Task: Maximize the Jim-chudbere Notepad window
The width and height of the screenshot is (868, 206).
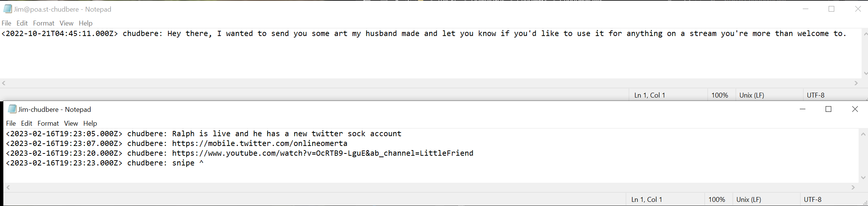Action: point(829,109)
